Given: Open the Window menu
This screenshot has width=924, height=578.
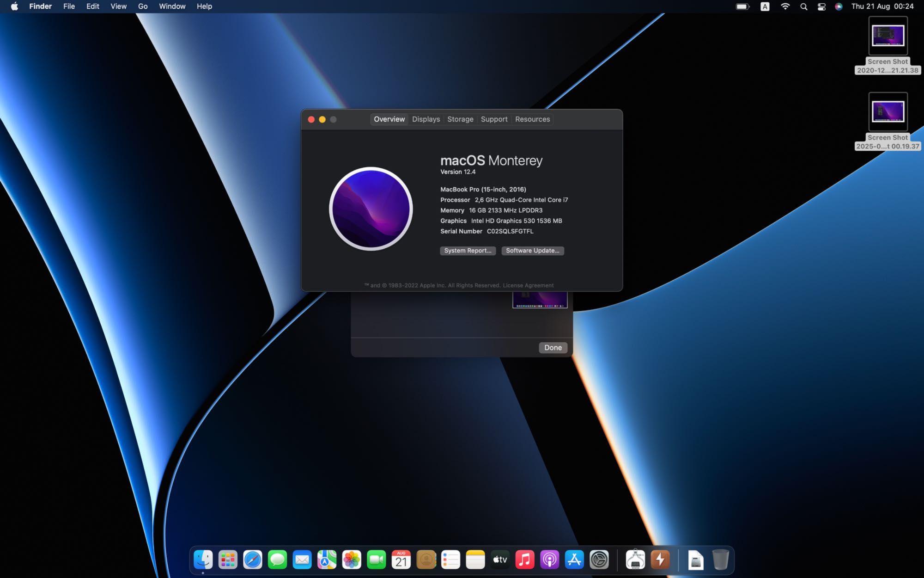Looking at the screenshot, I should tap(172, 6).
